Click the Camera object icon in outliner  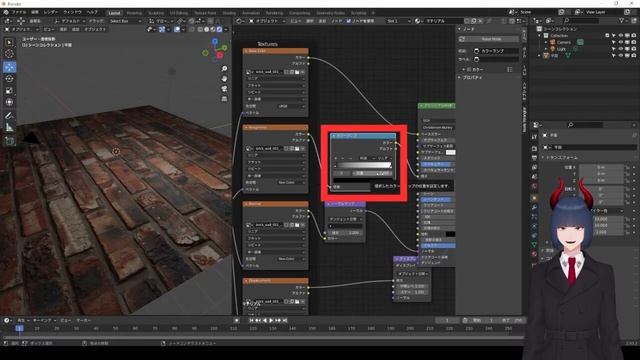click(553, 42)
